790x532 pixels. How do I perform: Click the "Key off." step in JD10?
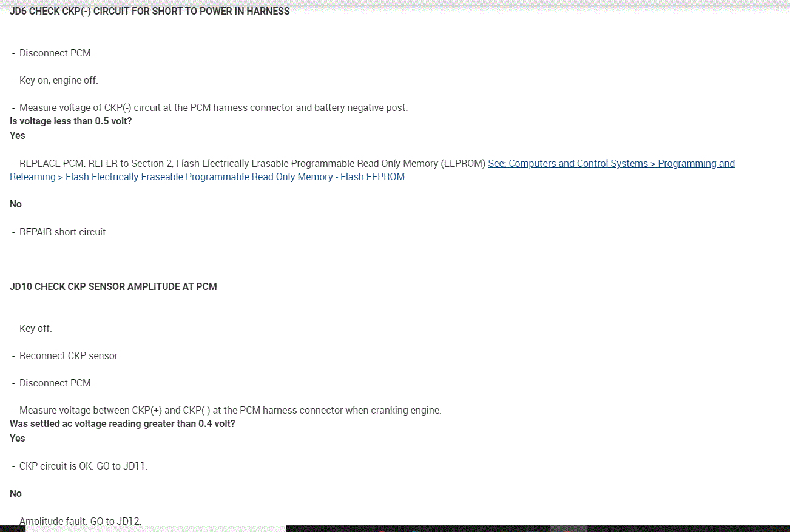pos(35,328)
